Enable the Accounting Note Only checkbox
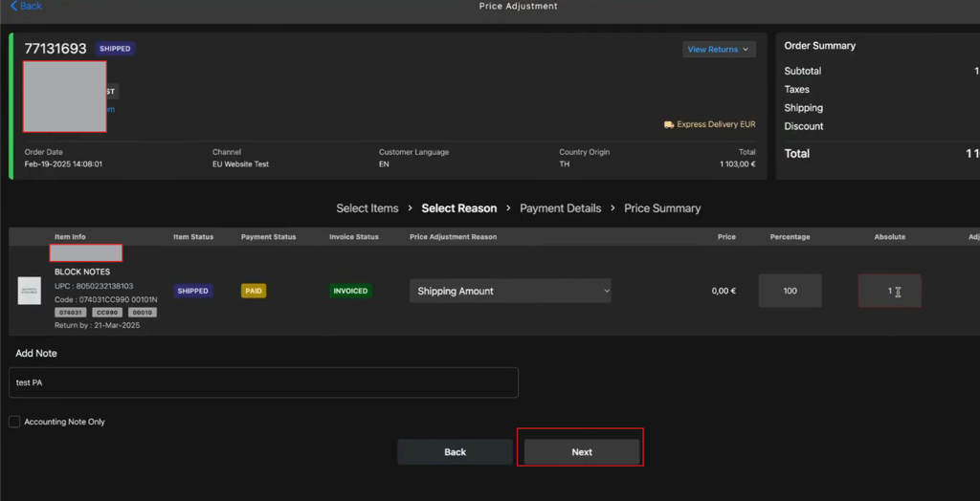Image resolution: width=980 pixels, height=501 pixels. pos(14,422)
